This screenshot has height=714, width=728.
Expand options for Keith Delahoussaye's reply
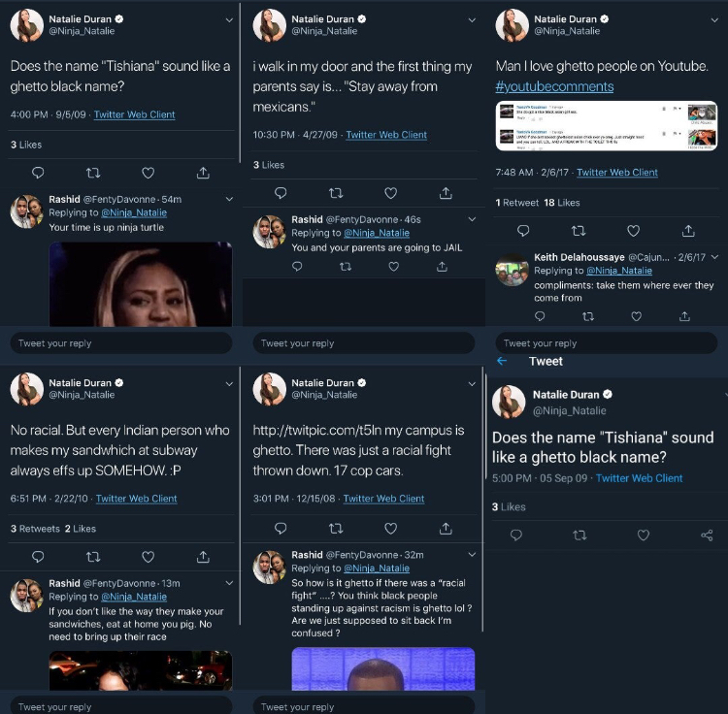click(714, 257)
